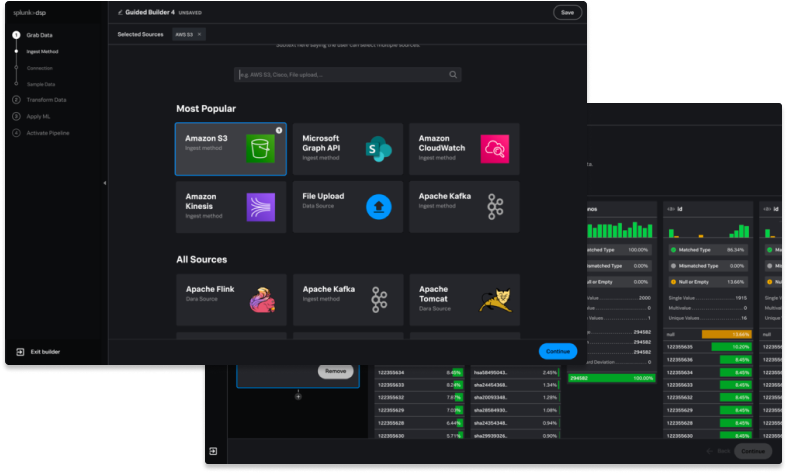
Task: Click the 122355635 10.20% green bar
Action: click(x=731, y=346)
